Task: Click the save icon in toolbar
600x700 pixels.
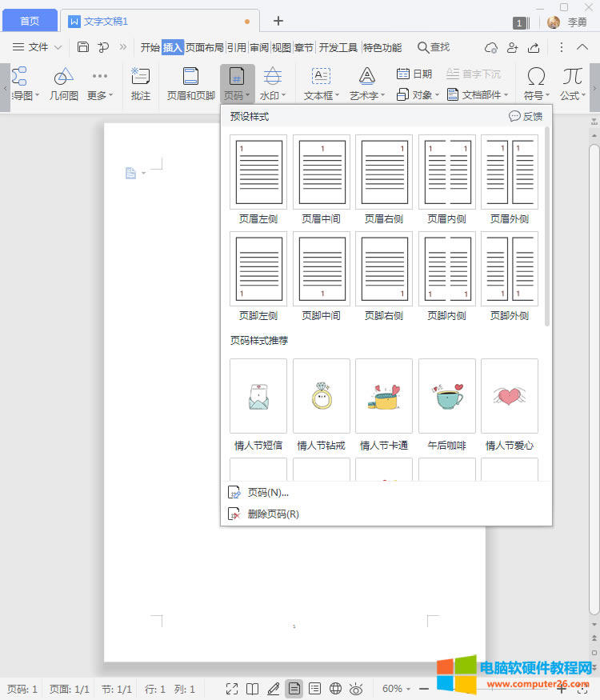Action: (83, 47)
